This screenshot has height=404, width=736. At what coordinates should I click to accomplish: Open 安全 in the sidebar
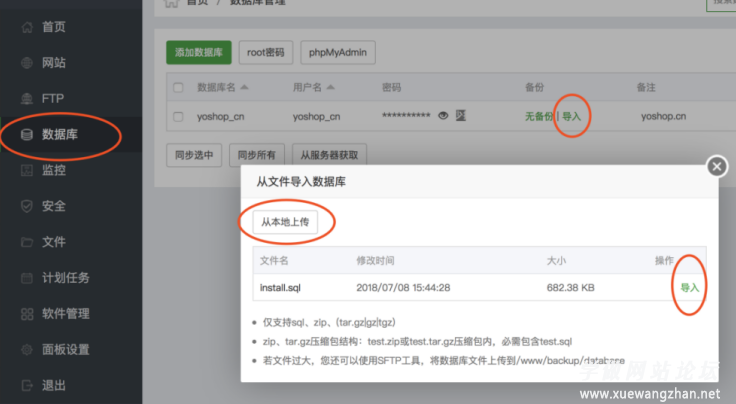pyautogui.click(x=54, y=206)
